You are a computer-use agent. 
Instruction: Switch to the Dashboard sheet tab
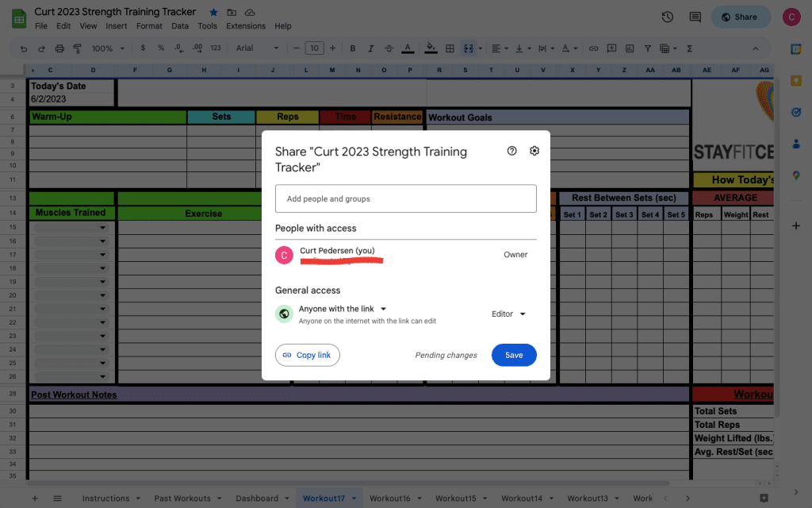click(x=257, y=498)
